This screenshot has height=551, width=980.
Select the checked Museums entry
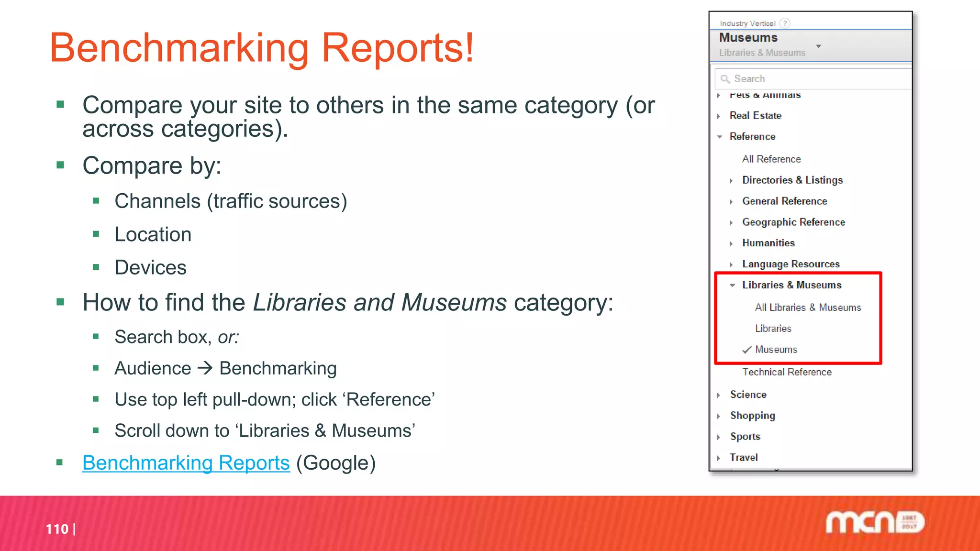(776, 349)
